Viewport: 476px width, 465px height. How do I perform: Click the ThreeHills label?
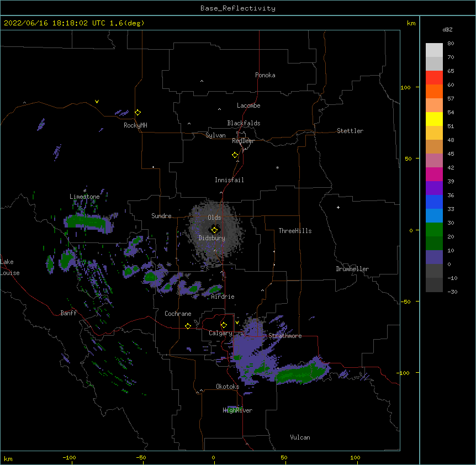pos(295,231)
